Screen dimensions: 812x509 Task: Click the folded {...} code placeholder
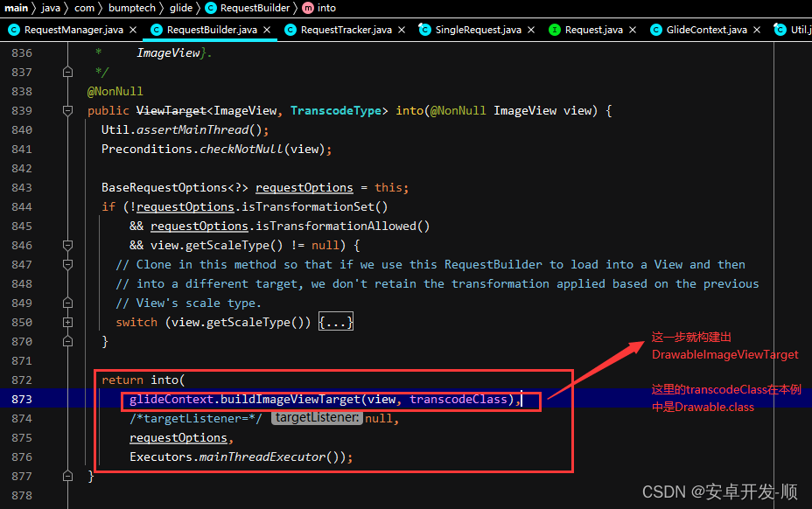click(x=336, y=323)
